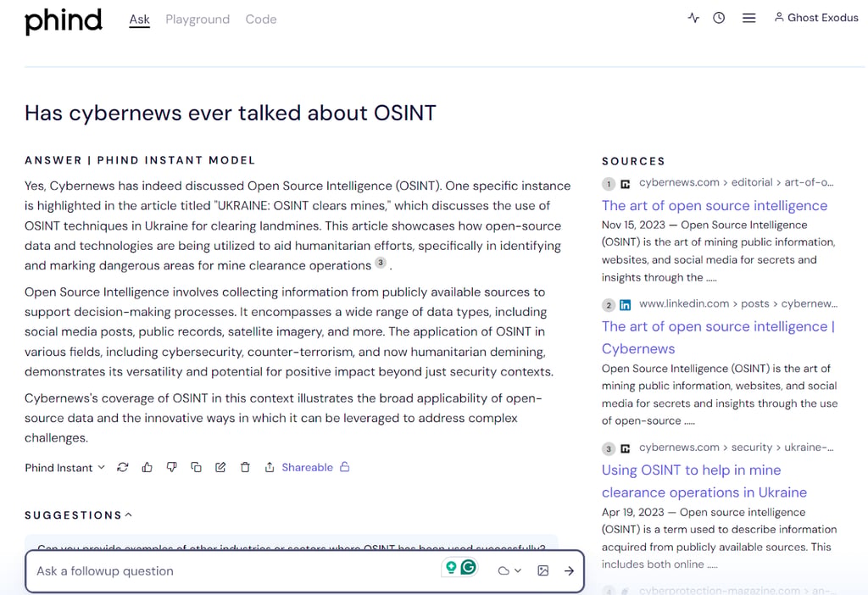This screenshot has width=868, height=595.
Task: Give the answer a thumbs down
Action: (x=171, y=467)
